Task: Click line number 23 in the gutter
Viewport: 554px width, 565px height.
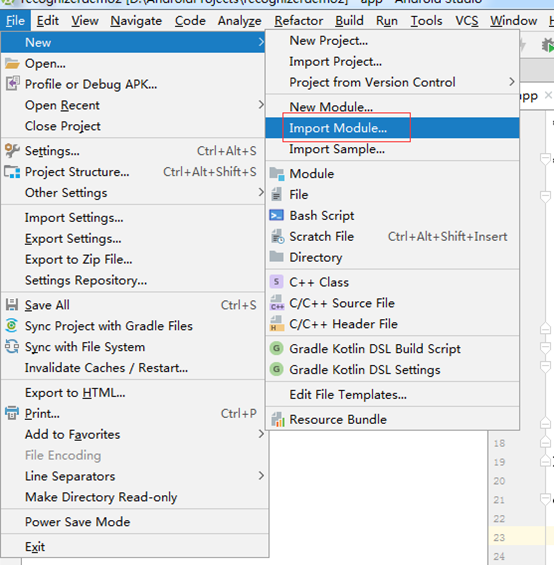Action: click(x=499, y=538)
